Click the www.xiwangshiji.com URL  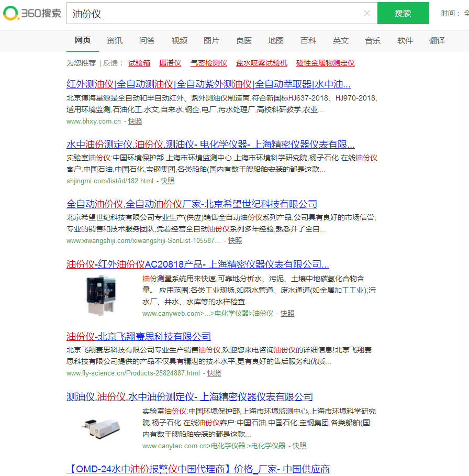[143, 241]
